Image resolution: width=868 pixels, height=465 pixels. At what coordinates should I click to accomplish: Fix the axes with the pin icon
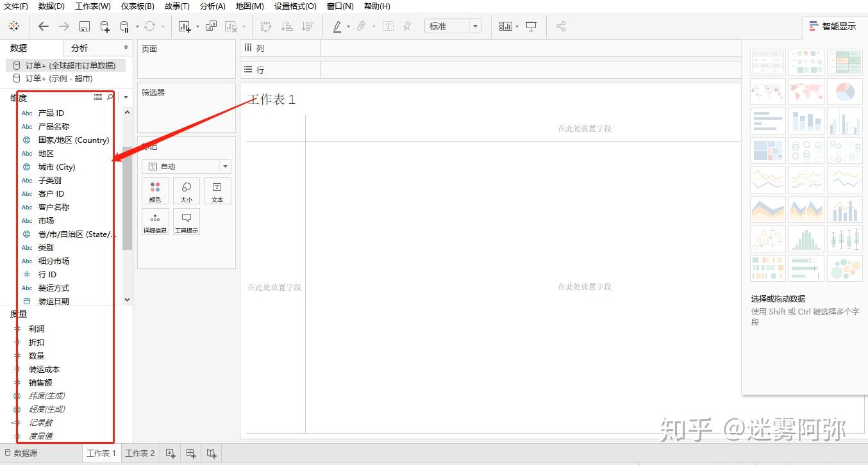tap(407, 26)
